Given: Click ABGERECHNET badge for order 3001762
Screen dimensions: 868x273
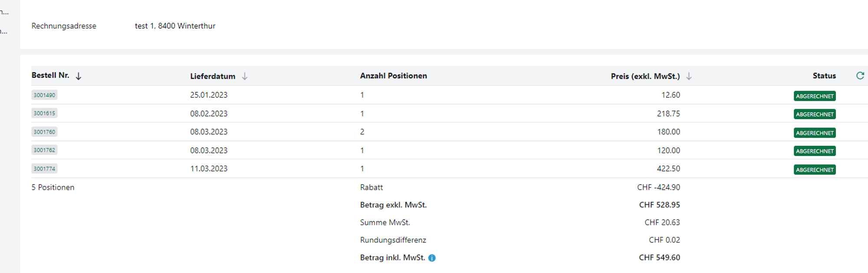Looking at the screenshot, I should point(815,151).
